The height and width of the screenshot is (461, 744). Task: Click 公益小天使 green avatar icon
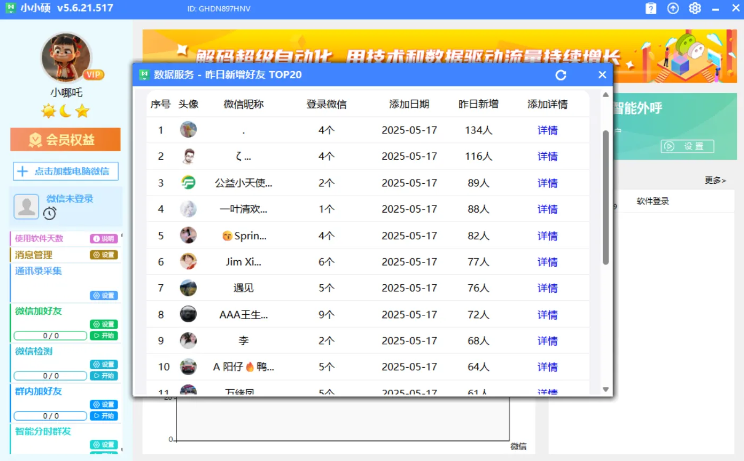[x=188, y=183]
